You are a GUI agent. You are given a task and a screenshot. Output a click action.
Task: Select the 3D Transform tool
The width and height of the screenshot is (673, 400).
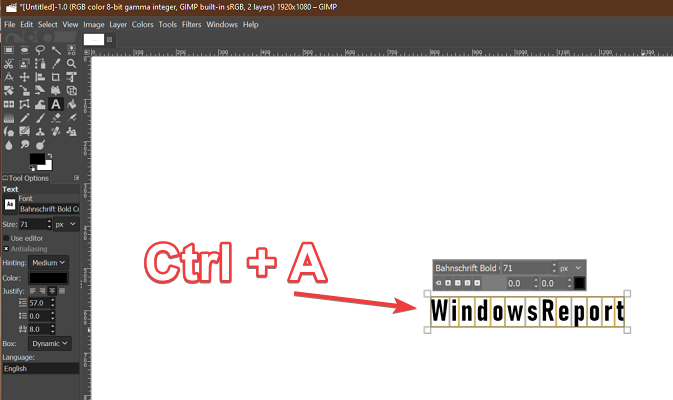[71, 91]
